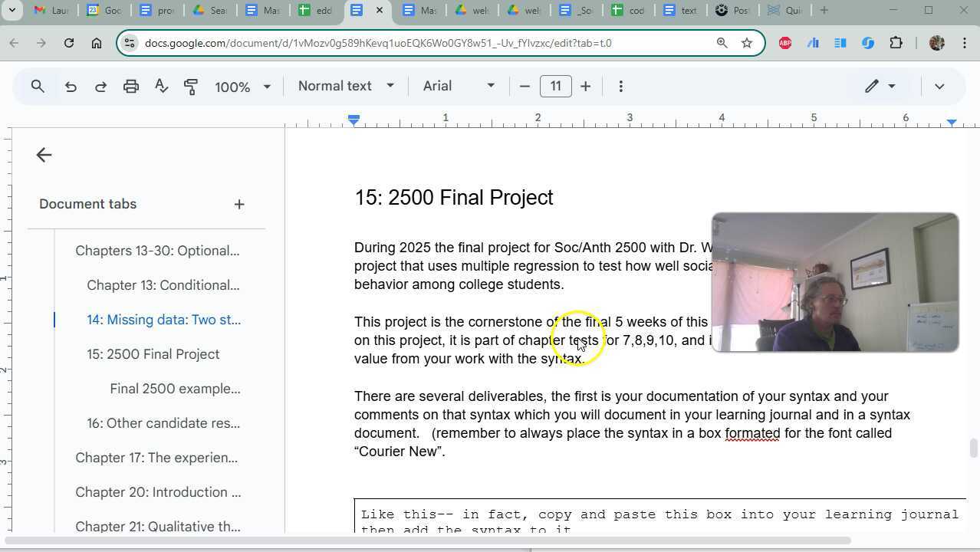980x552 pixels.
Task: Click the right indent marker on ruler
Action: (952, 122)
